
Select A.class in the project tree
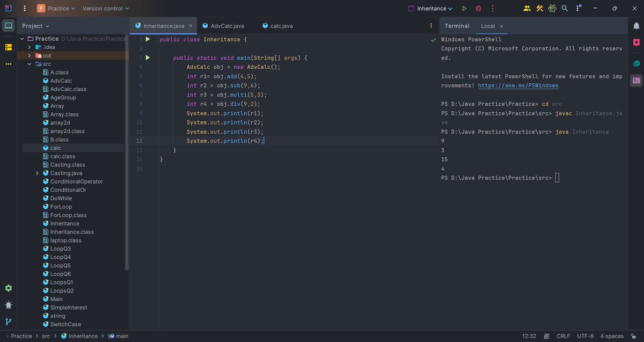(55, 72)
